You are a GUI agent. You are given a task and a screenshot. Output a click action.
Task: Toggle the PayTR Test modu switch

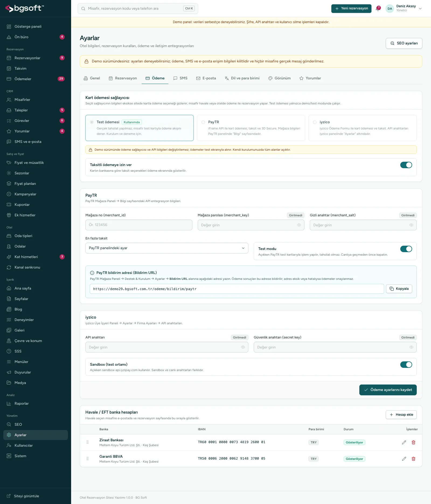[x=406, y=249]
